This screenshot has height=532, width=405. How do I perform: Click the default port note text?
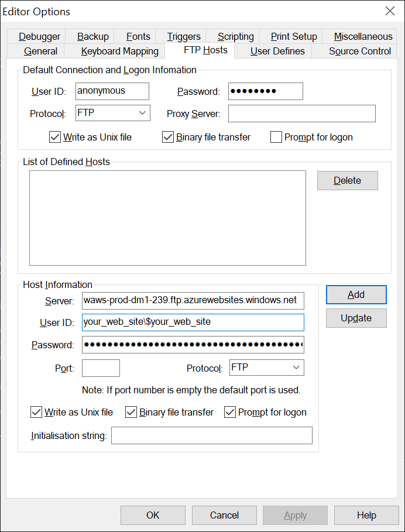[x=191, y=390]
